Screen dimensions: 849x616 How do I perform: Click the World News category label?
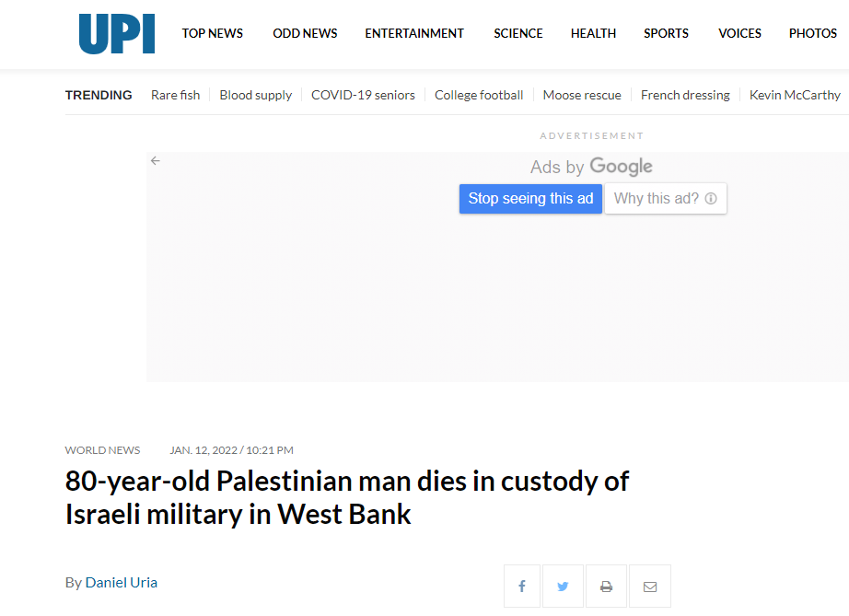click(x=102, y=450)
